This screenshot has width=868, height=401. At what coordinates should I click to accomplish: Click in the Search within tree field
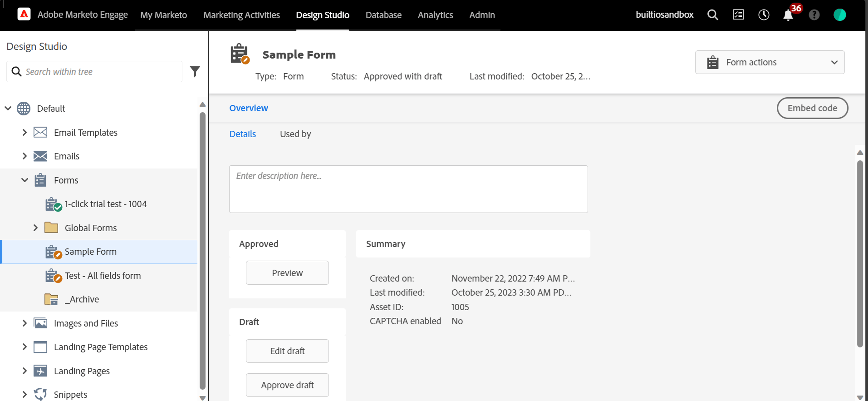point(94,71)
